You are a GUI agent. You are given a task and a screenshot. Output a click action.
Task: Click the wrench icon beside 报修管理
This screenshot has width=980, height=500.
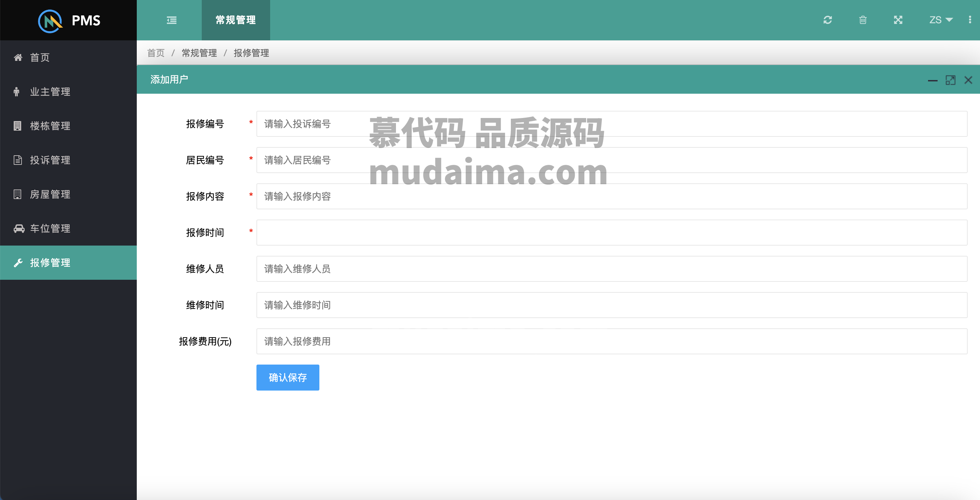(x=18, y=263)
